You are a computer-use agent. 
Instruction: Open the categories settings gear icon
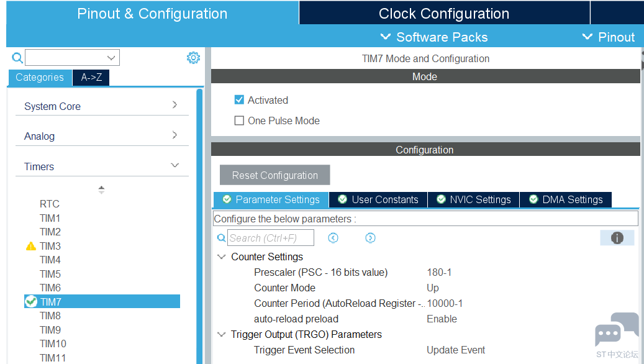[193, 58]
